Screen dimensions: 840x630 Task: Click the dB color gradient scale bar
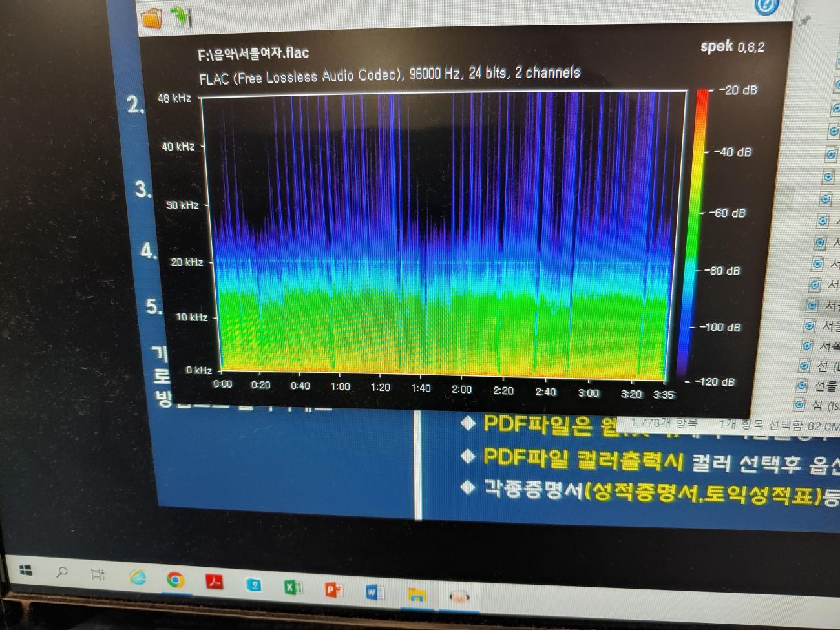coord(693,234)
